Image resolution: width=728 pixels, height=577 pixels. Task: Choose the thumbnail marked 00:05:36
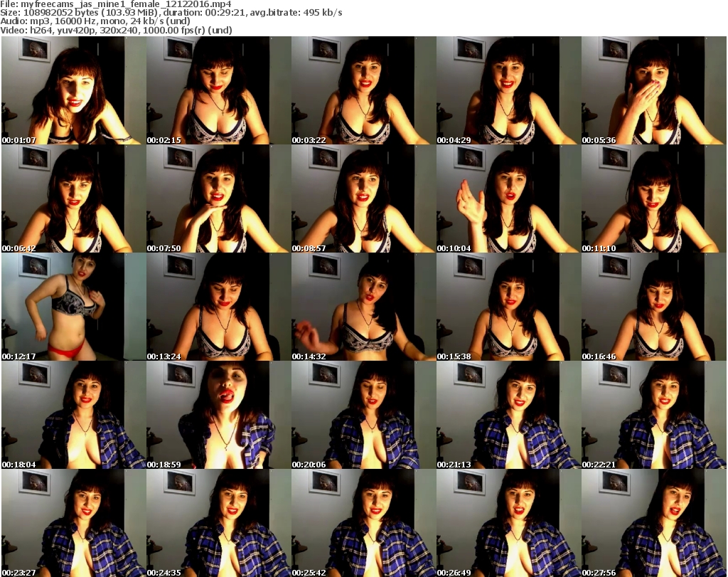point(654,90)
